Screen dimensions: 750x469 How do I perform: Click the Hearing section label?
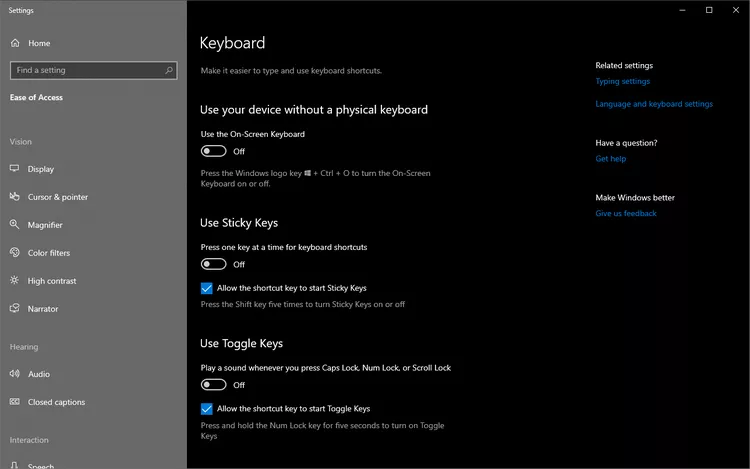[24, 347]
